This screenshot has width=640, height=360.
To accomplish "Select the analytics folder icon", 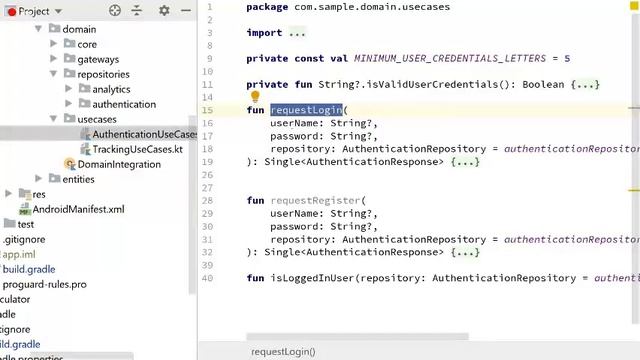I will pos(84,88).
